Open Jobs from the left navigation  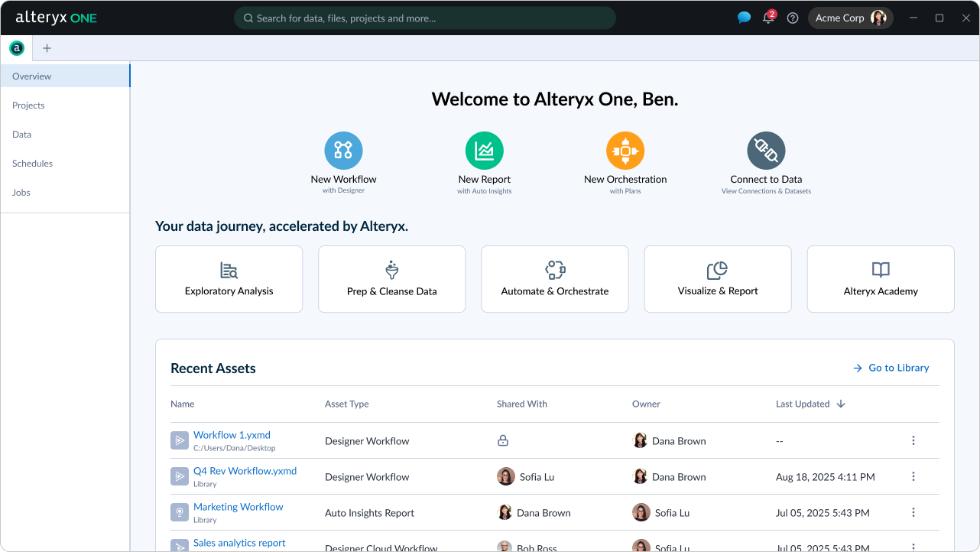(x=21, y=193)
